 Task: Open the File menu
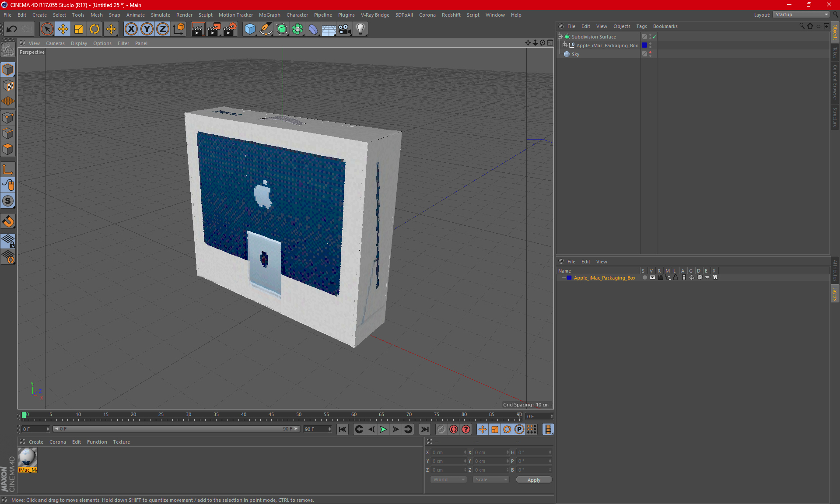coord(7,15)
